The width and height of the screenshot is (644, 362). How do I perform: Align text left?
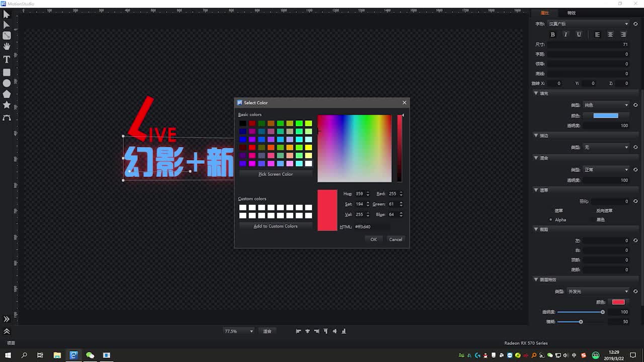point(597,35)
